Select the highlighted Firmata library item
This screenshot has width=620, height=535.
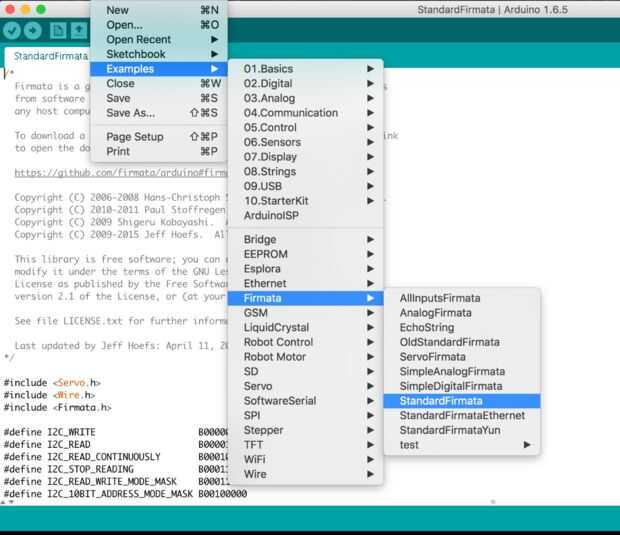click(305, 298)
